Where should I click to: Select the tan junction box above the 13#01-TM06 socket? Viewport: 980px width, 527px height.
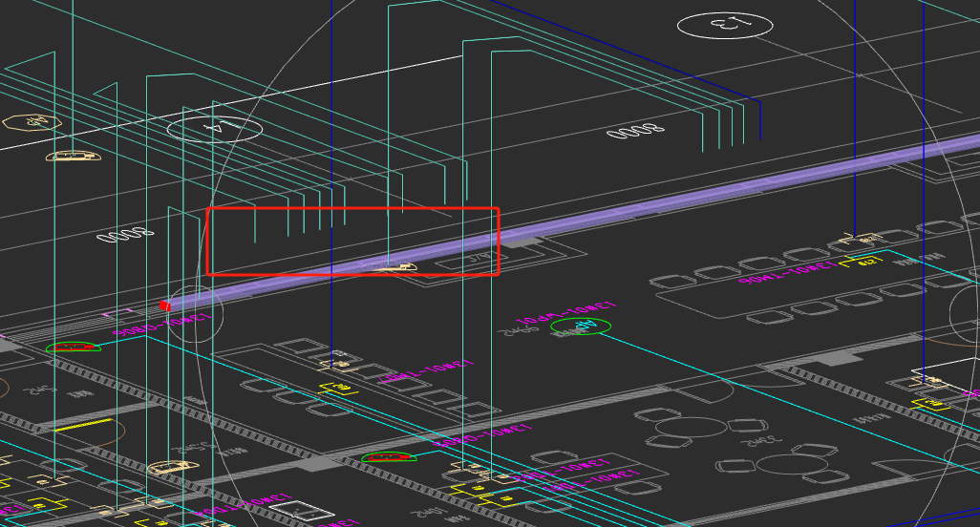coord(862,239)
